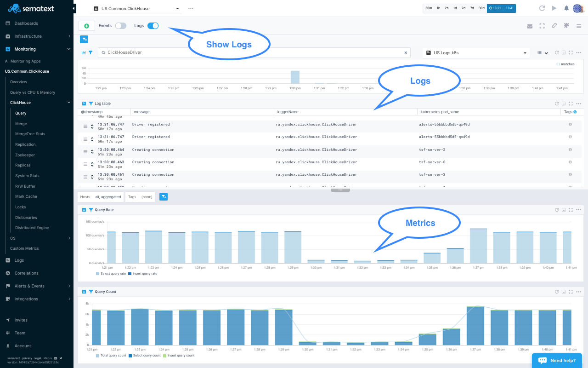
Task: Select the 7d time range
Action: pyautogui.click(x=472, y=8)
